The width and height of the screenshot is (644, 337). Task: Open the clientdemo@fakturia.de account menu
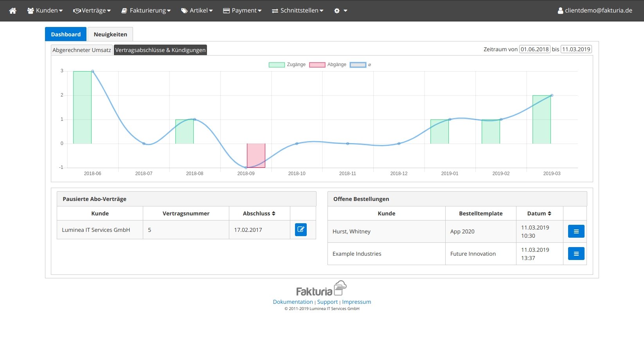(x=595, y=11)
